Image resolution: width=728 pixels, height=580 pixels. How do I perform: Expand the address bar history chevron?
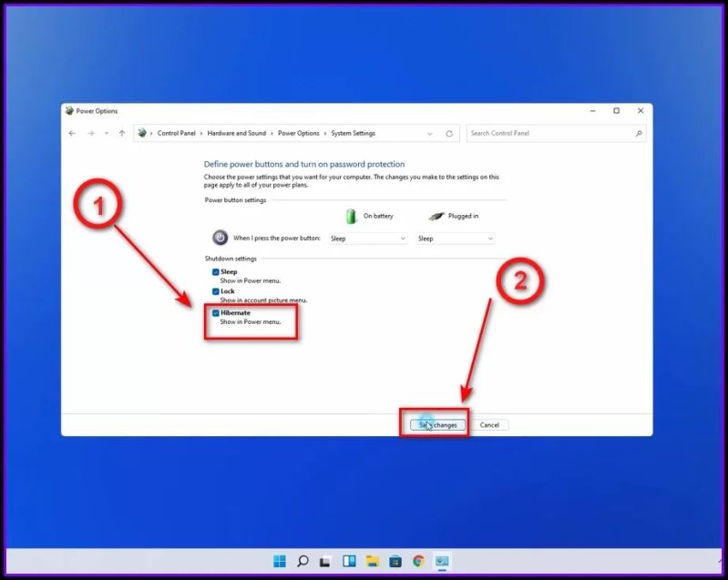click(430, 134)
